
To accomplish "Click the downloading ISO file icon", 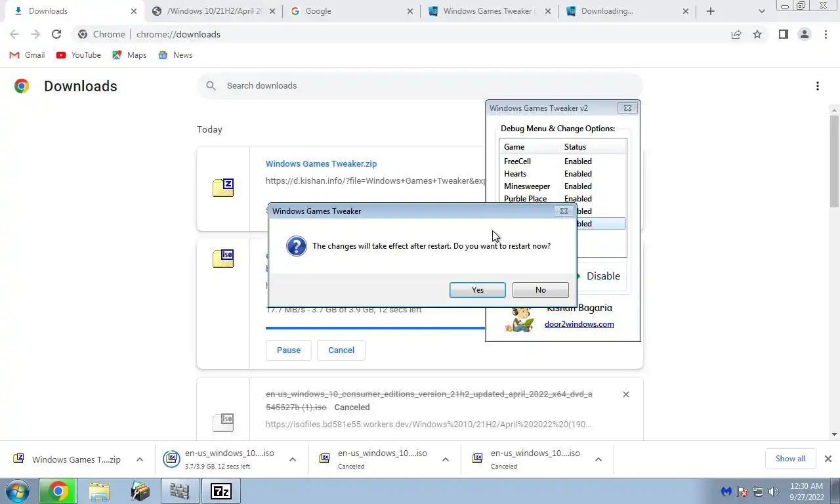I will click(x=223, y=259).
